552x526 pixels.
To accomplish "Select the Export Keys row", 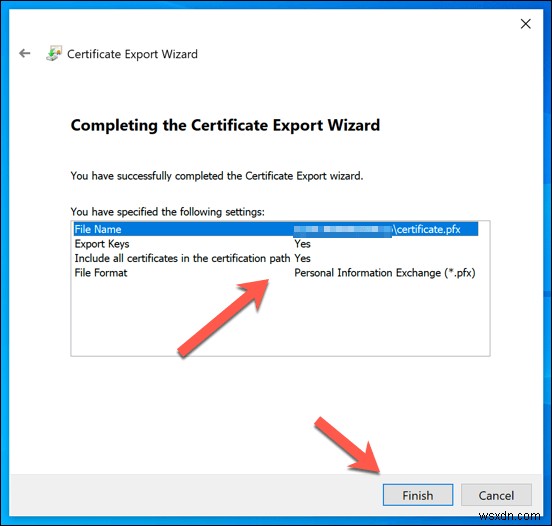I will pos(276,244).
